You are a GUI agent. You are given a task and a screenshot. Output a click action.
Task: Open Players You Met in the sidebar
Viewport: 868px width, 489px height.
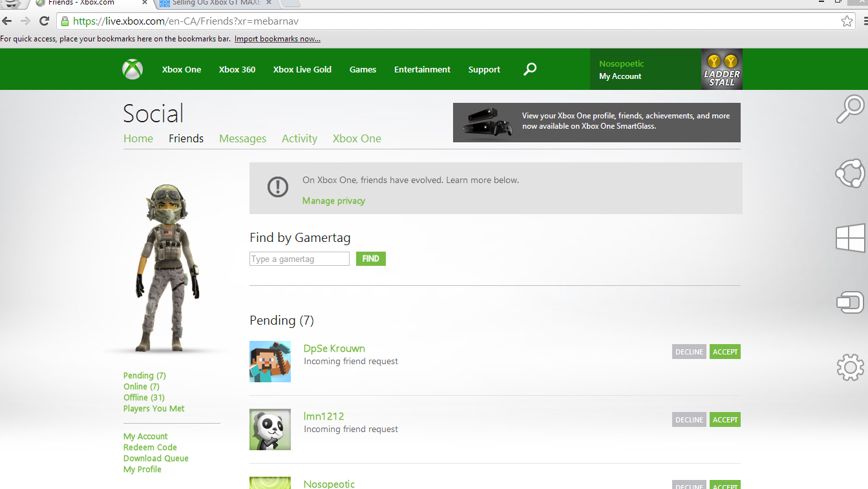pos(154,408)
